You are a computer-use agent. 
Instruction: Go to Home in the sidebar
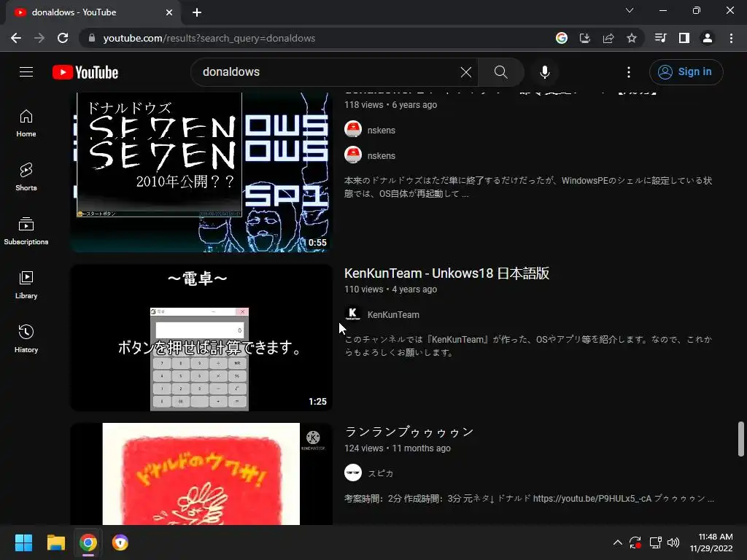tap(26, 123)
